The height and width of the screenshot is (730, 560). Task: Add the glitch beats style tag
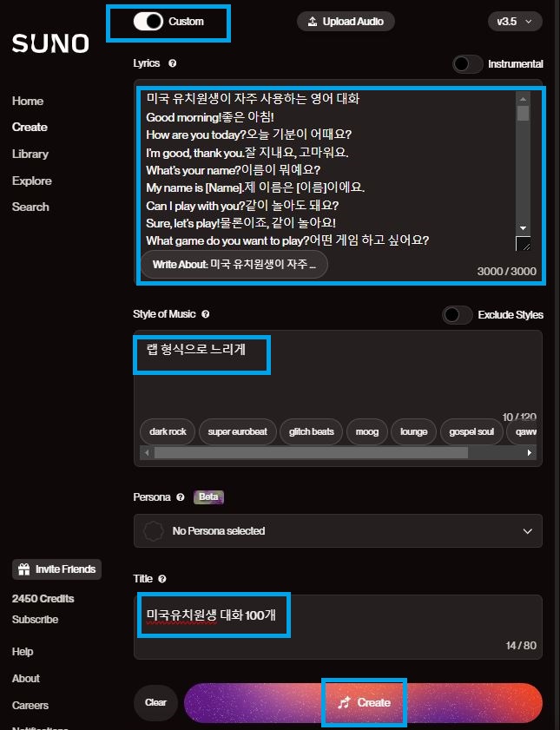(x=311, y=431)
